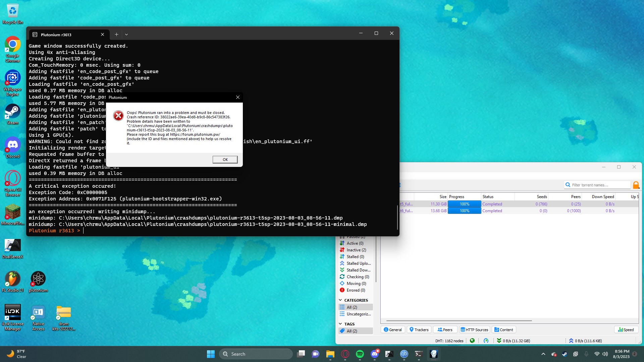Screen dimensions: 644x362
Task: Open the Windows Start menu
Action: tap(211, 354)
